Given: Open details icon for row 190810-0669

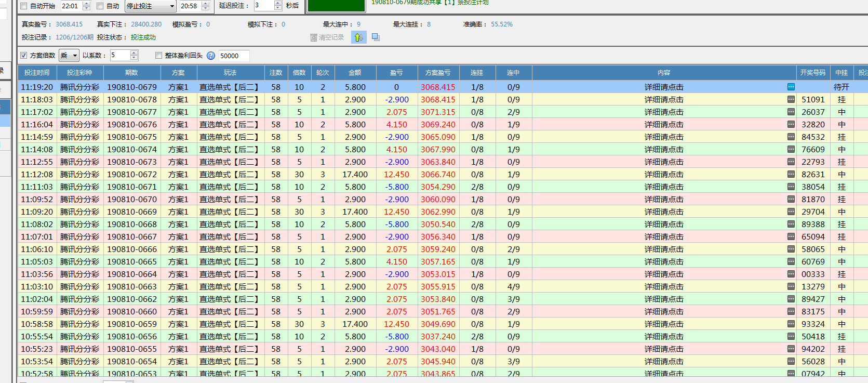Looking at the screenshot, I should (x=791, y=212).
